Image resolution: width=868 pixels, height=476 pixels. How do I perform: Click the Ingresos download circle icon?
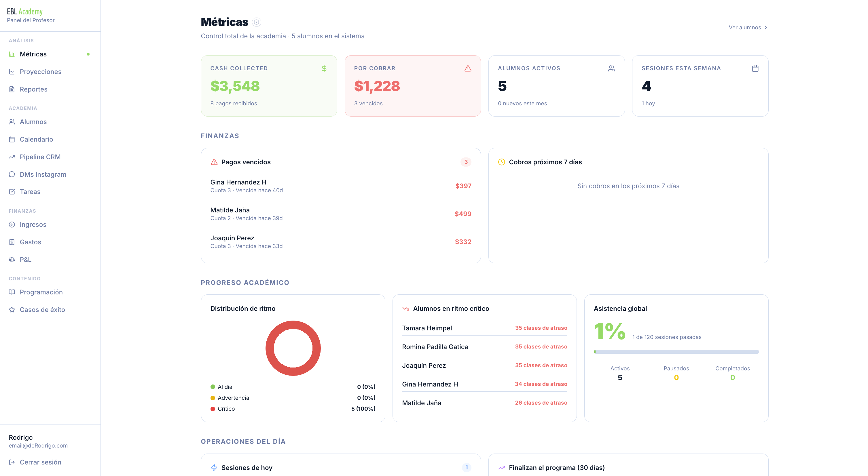[x=12, y=224]
